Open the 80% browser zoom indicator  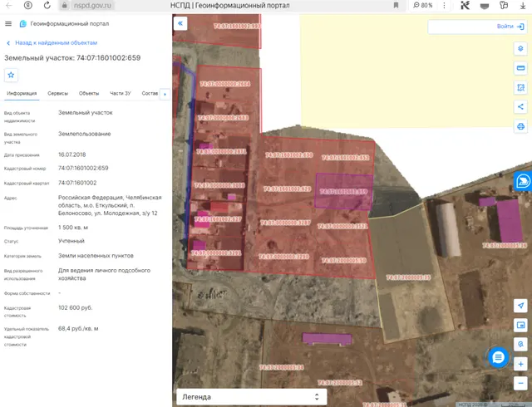423,5
